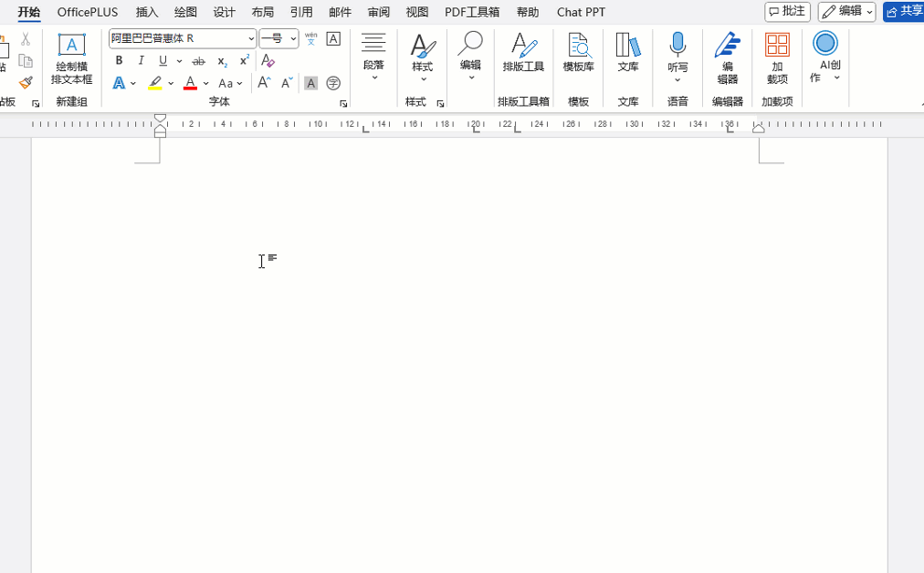924x573 pixels.
Task: Switch to 视图 View tab
Action: point(417,13)
